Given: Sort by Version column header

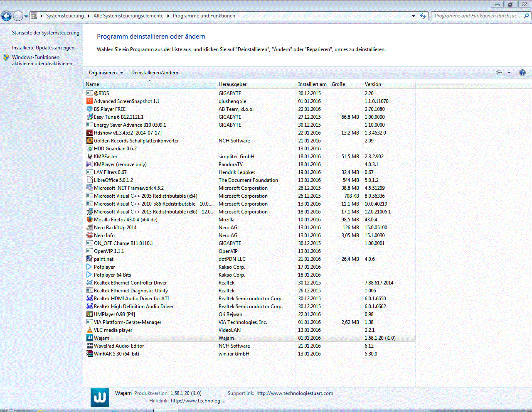Looking at the screenshot, I should (389, 84).
